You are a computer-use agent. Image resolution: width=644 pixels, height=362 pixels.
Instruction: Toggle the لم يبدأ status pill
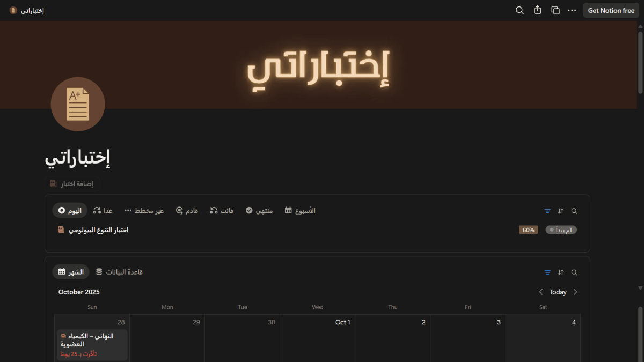coord(561,230)
